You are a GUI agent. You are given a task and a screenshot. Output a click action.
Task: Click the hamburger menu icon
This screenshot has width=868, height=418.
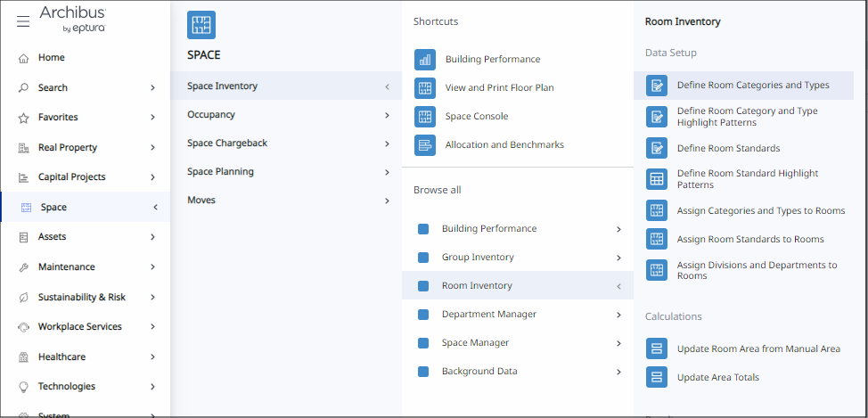23,21
